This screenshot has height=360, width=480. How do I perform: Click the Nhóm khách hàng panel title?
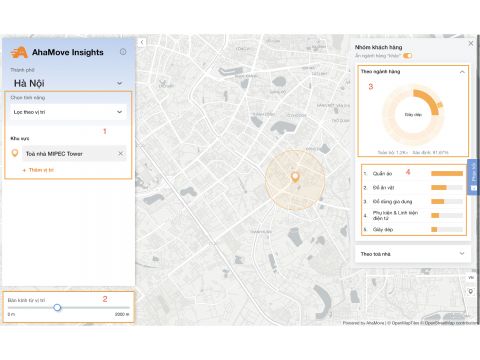point(378,47)
